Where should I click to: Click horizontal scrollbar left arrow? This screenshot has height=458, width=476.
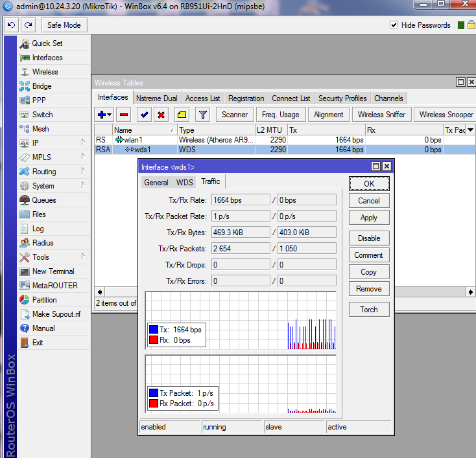tap(100, 292)
